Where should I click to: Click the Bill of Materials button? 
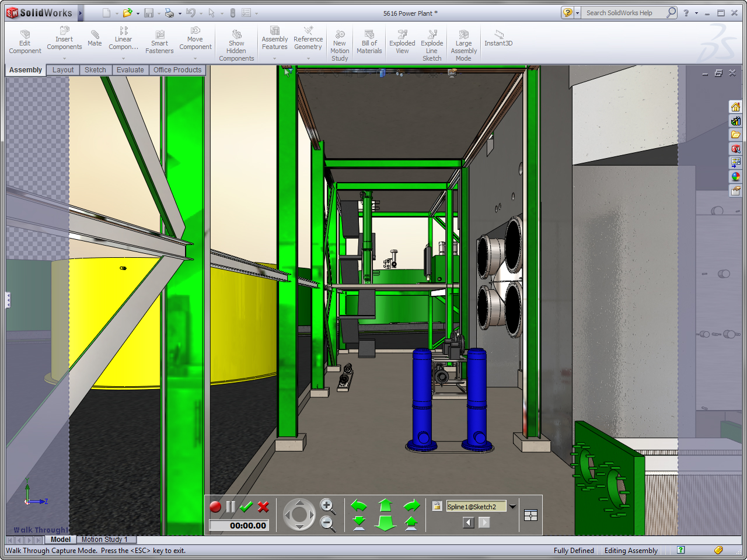369,43
